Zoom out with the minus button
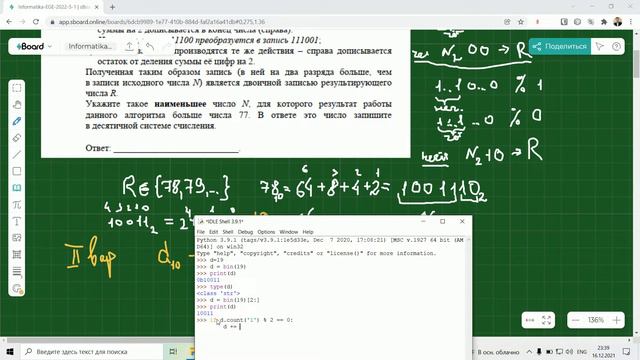The image size is (640, 360). [576, 320]
